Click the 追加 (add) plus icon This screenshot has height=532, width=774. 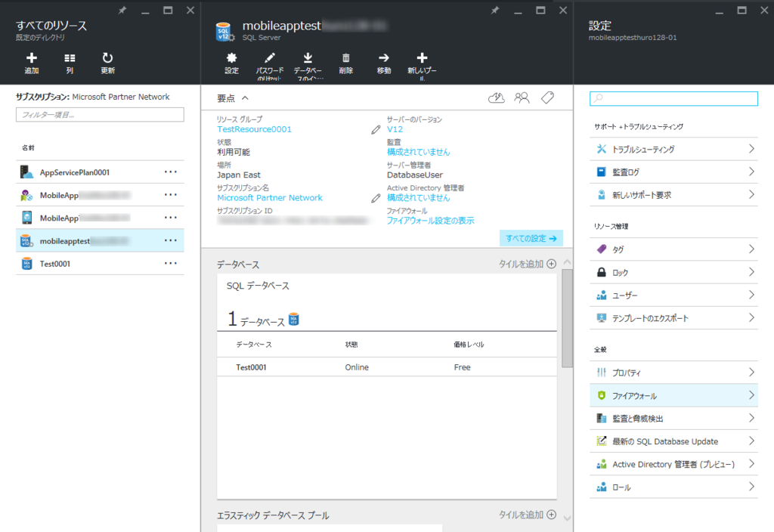(32, 58)
